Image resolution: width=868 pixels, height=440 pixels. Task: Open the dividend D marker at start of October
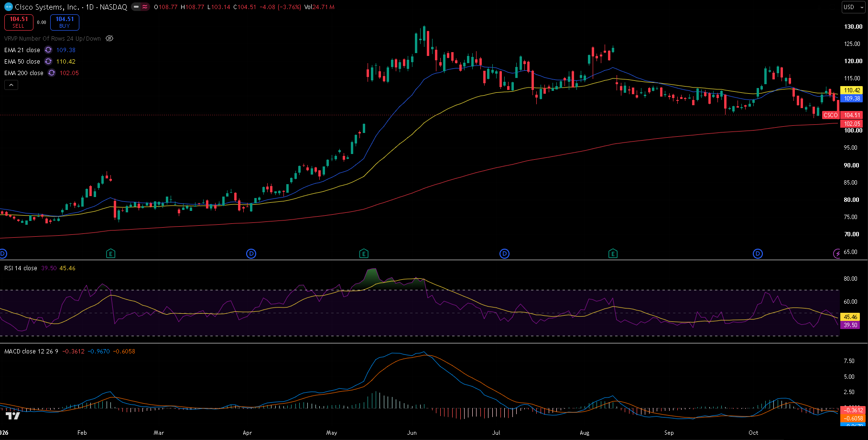pyautogui.click(x=758, y=253)
